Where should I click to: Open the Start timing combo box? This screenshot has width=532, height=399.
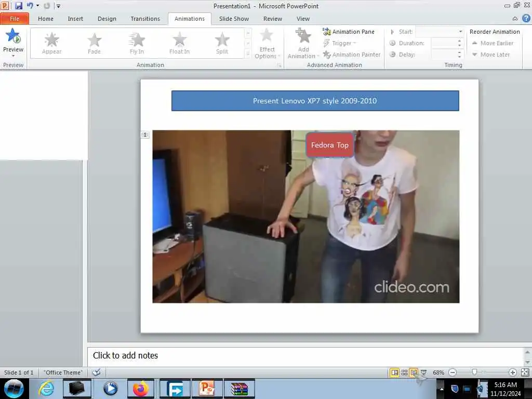click(440, 32)
